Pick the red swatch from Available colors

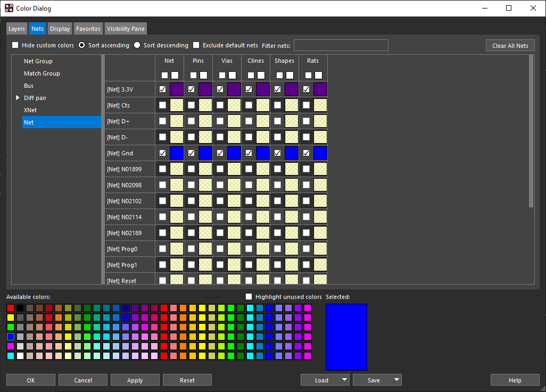11,307
